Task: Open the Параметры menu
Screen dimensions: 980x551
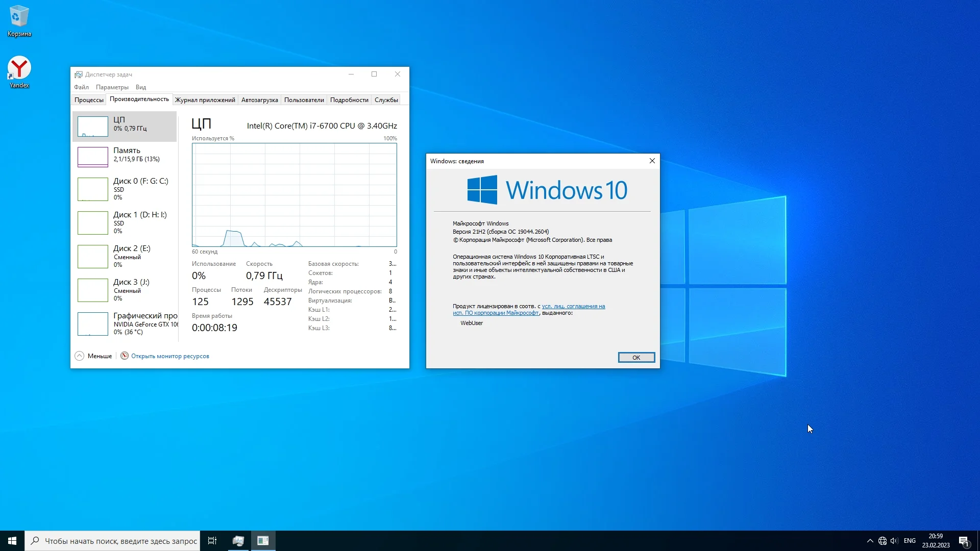Action: (x=112, y=87)
